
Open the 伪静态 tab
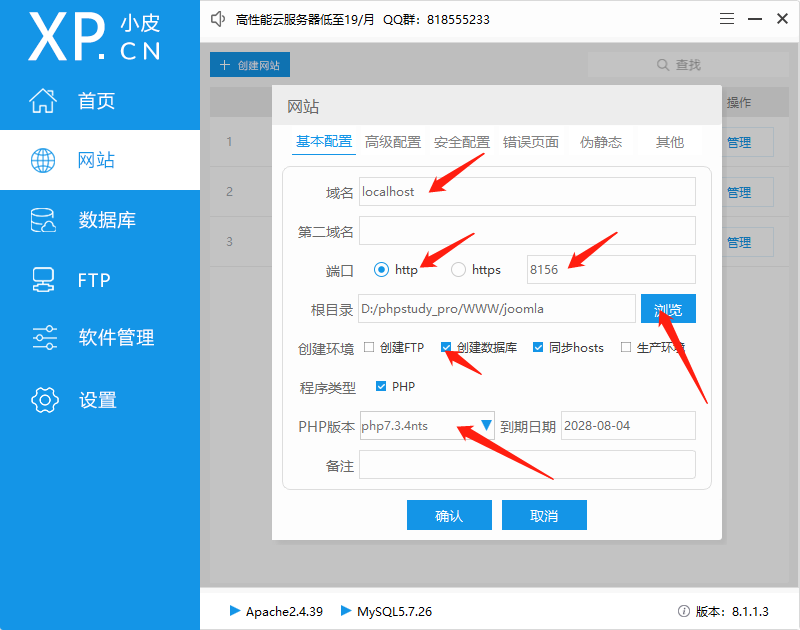point(600,142)
